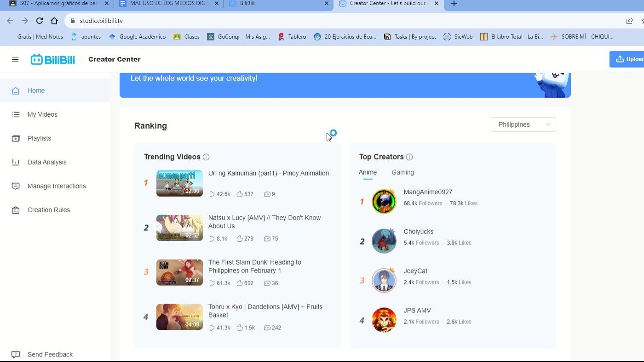Click the share icon in address bar

629,21
